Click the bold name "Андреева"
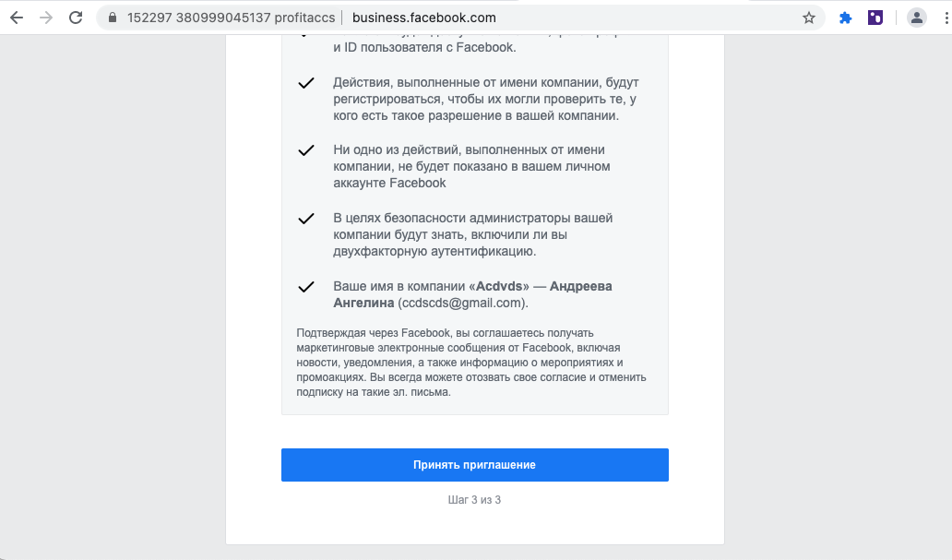 580,286
